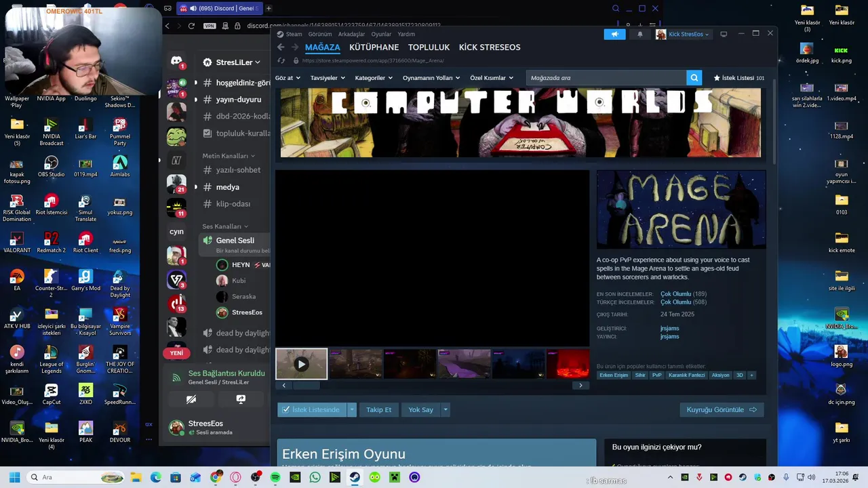
Task: Share your screen in Discord voice panel
Action: [241, 399]
